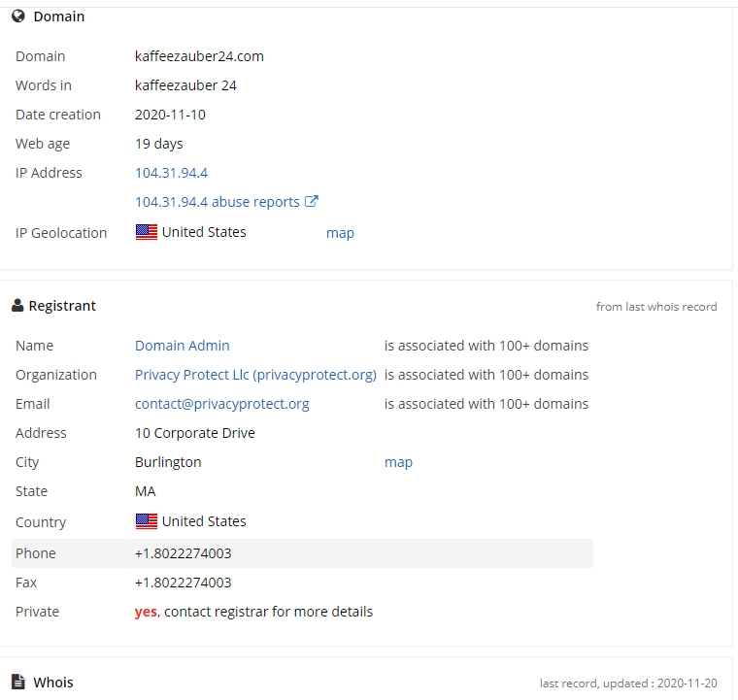Click the US flag in registrant Country row
This screenshot has width=738, height=700.
click(x=147, y=521)
